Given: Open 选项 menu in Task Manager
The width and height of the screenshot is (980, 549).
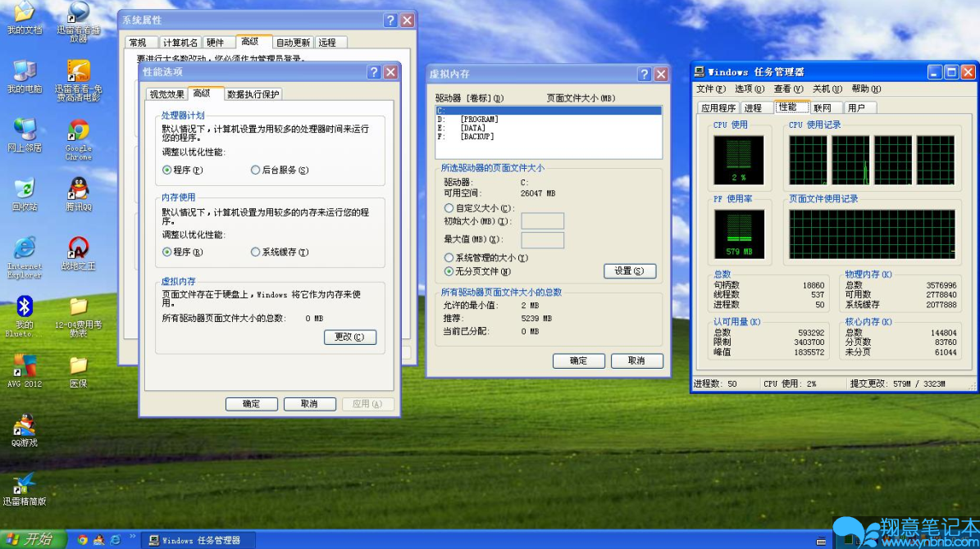Looking at the screenshot, I should (x=750, y=88).
